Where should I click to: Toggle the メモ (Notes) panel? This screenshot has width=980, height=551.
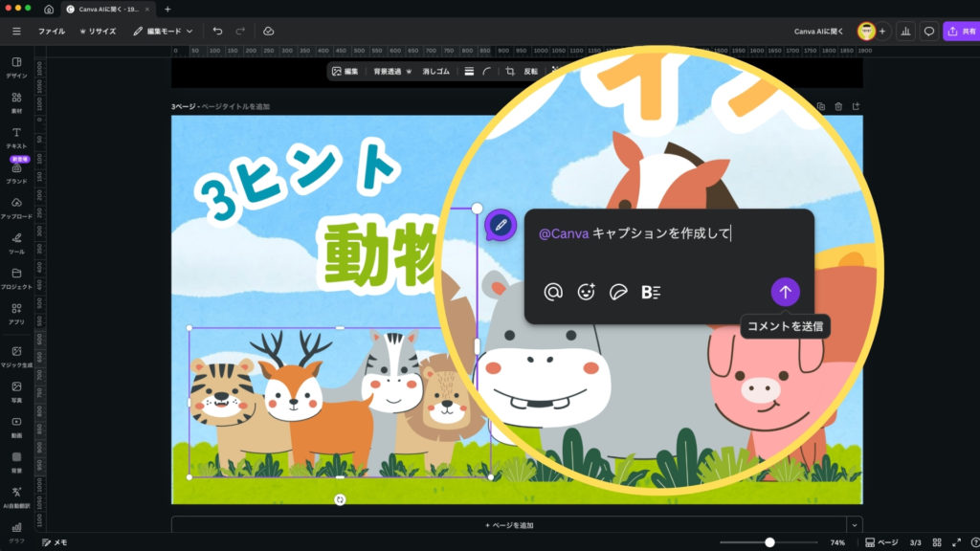pyautogui.click(x=55, y=542)
